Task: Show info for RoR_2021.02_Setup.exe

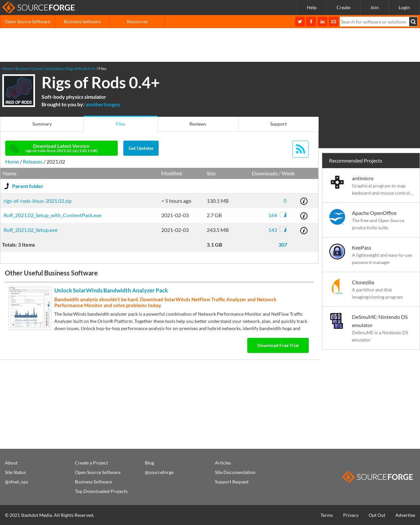Action: pos(304,231)
